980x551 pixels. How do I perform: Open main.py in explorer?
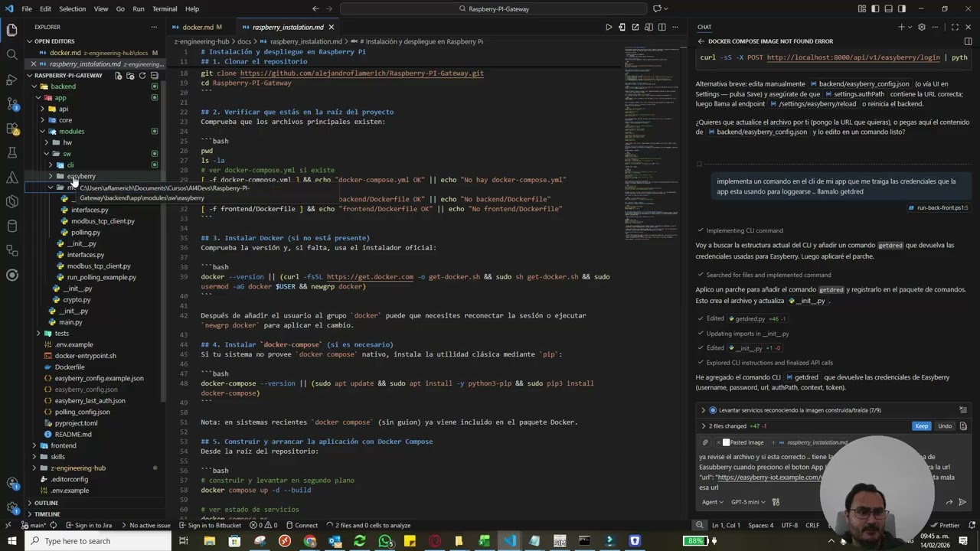(70, 322)
